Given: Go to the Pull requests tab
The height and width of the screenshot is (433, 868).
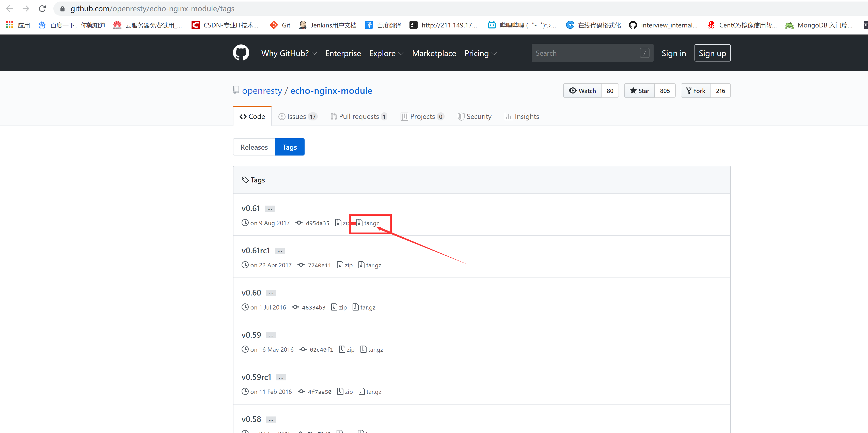Looking at the screenshot, I should point(358,117).
